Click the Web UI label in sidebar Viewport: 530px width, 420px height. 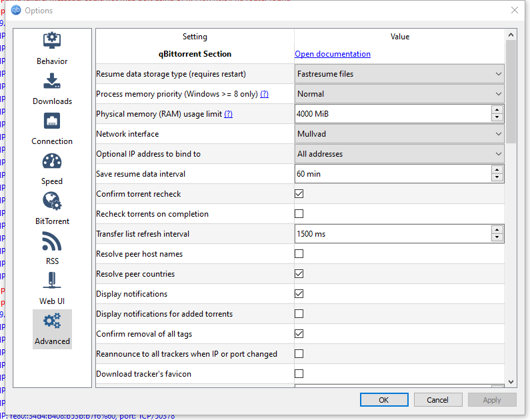pyautogui.click(x=52, y=301)
